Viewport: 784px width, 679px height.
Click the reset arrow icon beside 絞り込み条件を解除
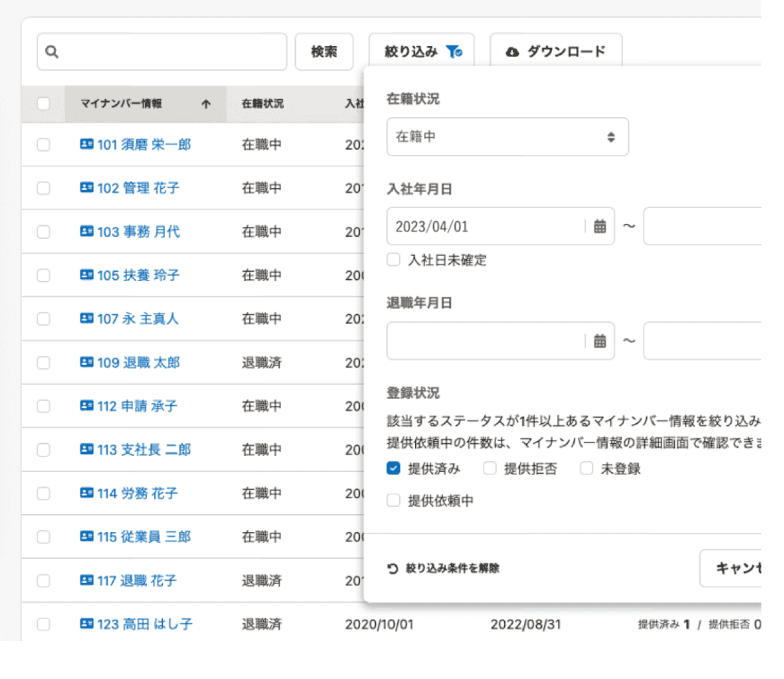click(x=393, y=568)
